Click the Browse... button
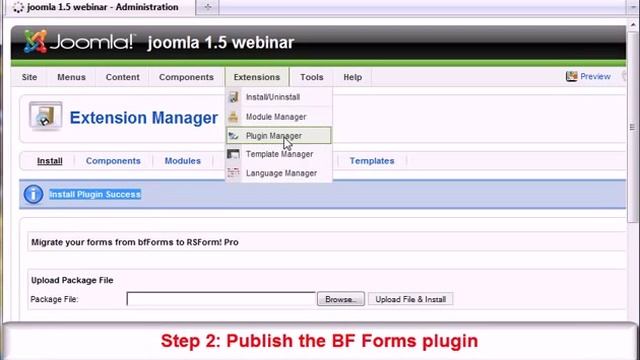This screenshot has width=640, height=360. (341, 299)
